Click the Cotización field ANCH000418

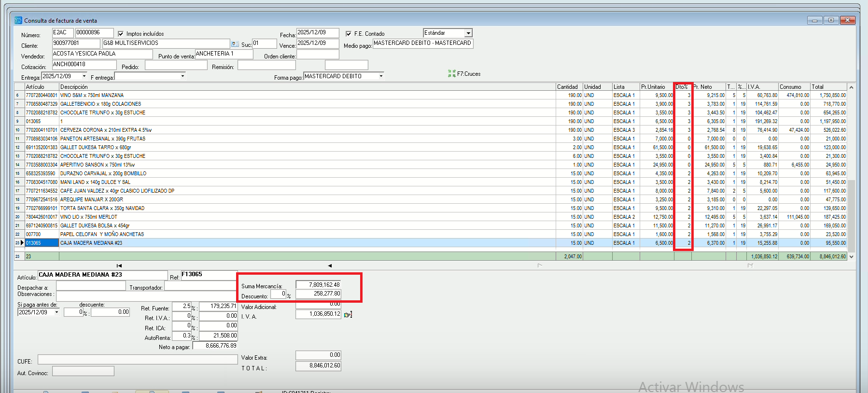[84, 65]
